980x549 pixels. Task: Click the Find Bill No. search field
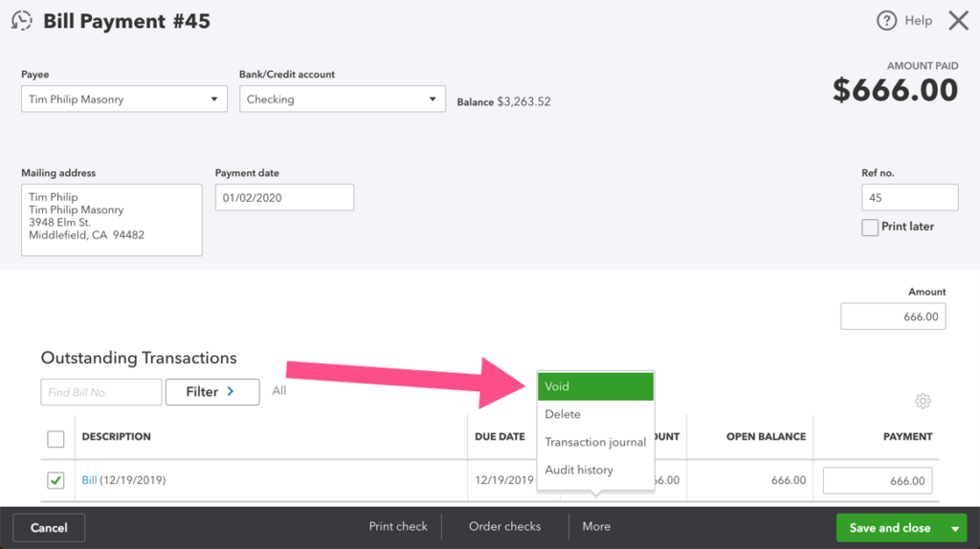click(x=101, y=391)
